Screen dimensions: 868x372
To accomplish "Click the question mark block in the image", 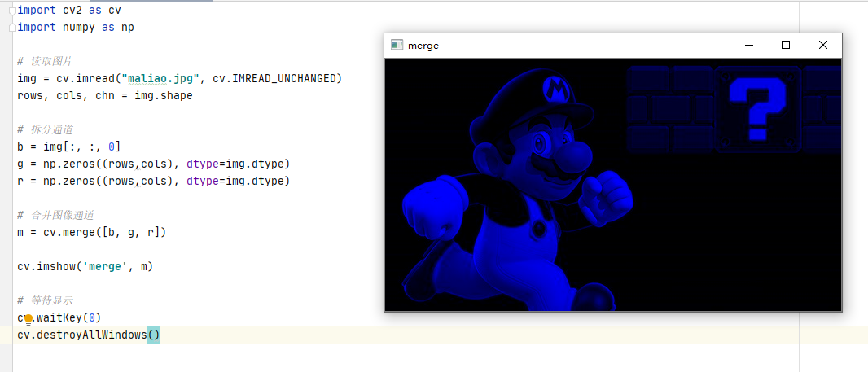I will [756, 109].
